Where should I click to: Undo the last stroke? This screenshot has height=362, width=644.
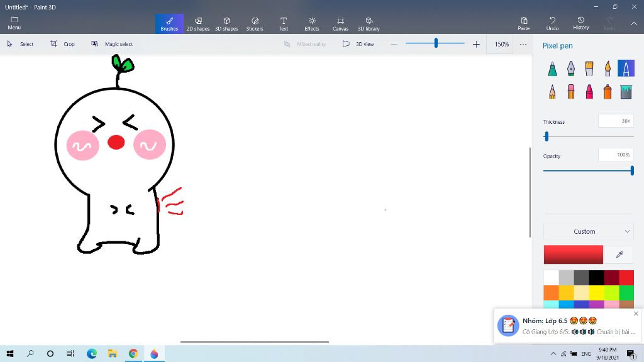(552, 23)
